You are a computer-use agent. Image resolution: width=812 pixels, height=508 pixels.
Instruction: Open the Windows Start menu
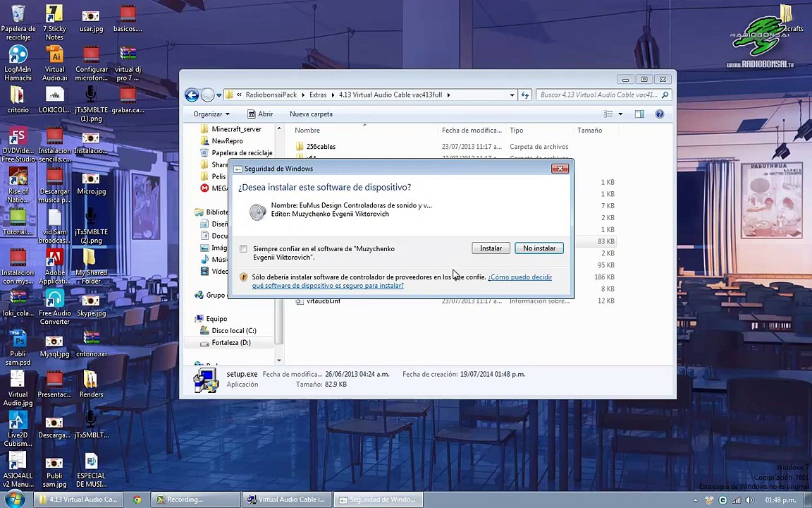coord(14,500)
